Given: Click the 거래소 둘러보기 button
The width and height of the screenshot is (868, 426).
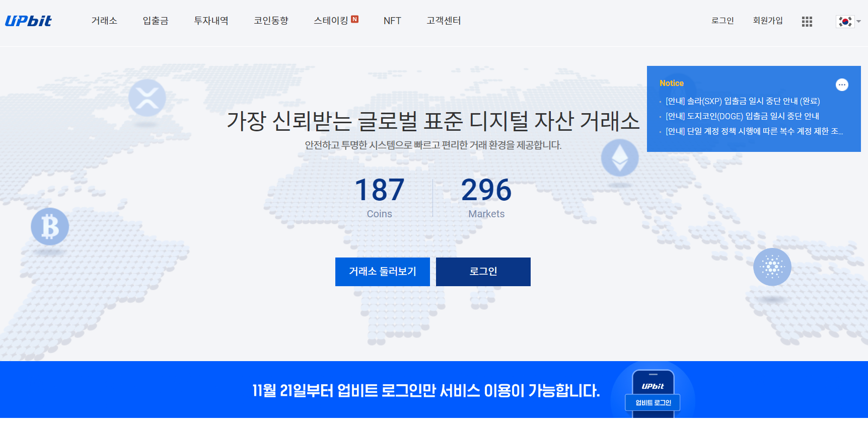Looking at the screenshot, I should point(383,272).
